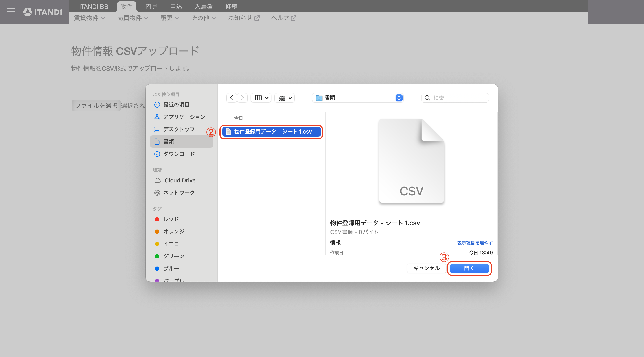The width and height of the screenshot is (644, 357).
Task: Select ダウンロード in sidebar
Action: (x=182, y=154)
